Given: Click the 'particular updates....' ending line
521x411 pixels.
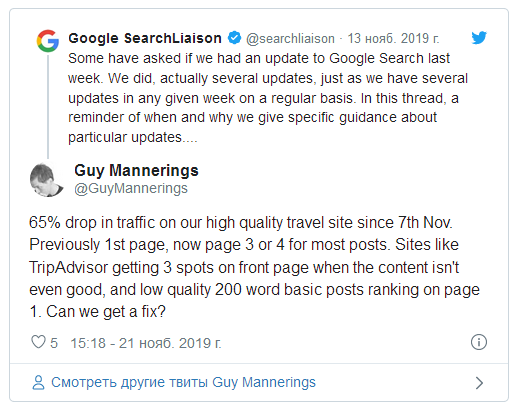Looking at the screenshot, I should click(133, 137).
